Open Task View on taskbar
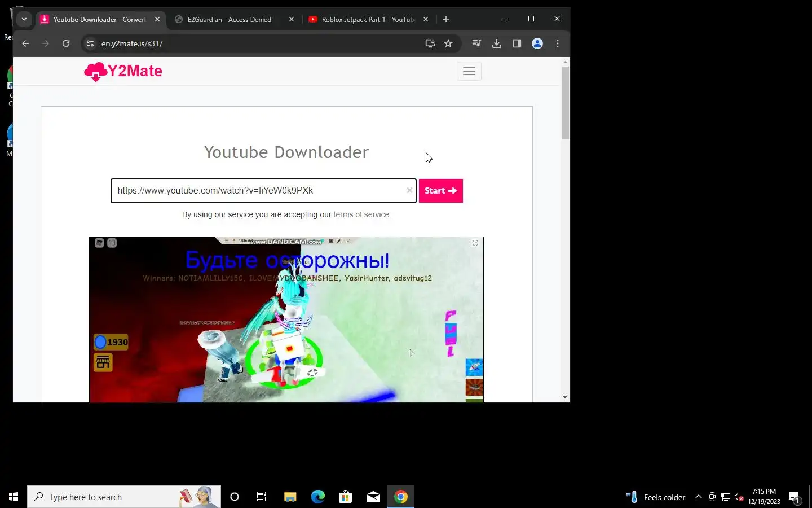 [262, 497]
